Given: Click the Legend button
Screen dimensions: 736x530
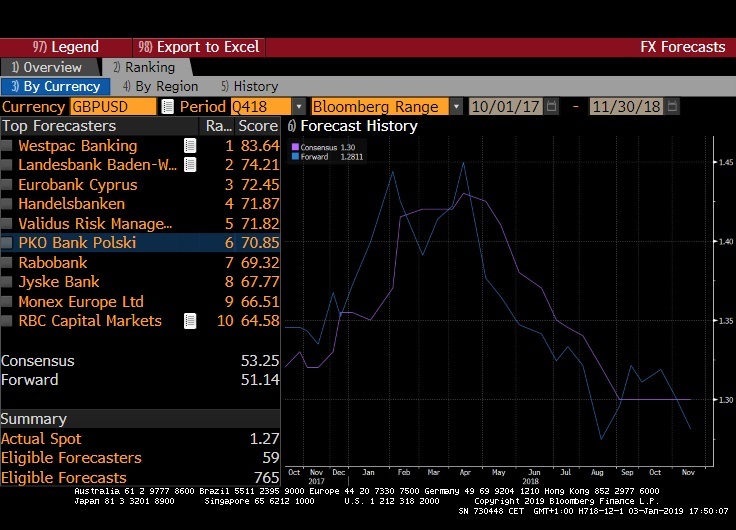Looking at the screenshot, I should coord(66,47).
